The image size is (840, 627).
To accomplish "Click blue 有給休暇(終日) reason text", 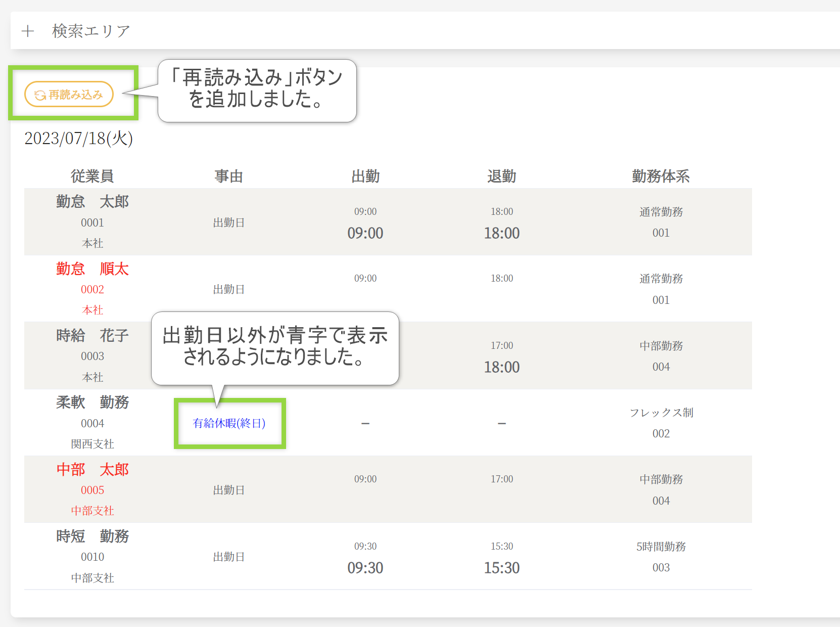I will click(x=229, y=423).
